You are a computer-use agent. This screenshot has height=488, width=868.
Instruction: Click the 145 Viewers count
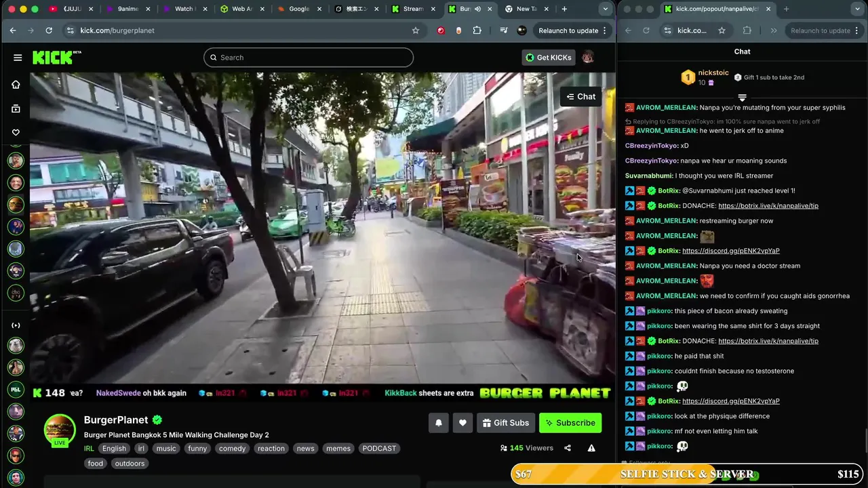pyautogui.click(x=526, y=448)
